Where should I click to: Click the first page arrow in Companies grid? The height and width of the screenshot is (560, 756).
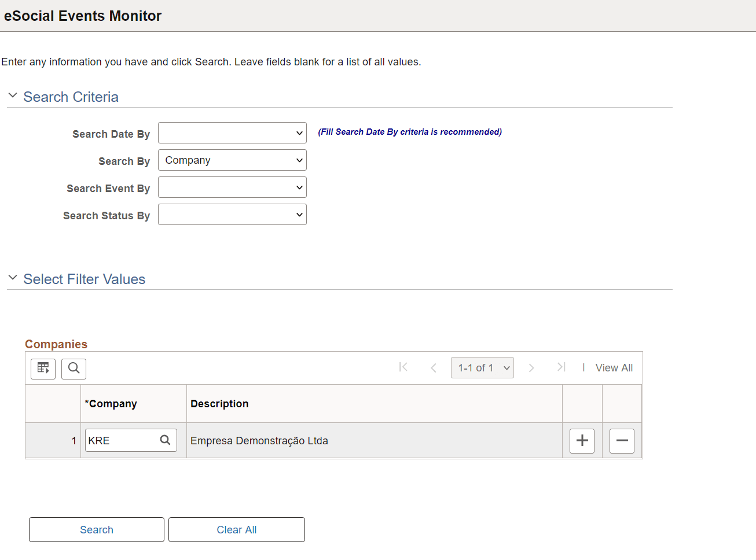[403, 367]
